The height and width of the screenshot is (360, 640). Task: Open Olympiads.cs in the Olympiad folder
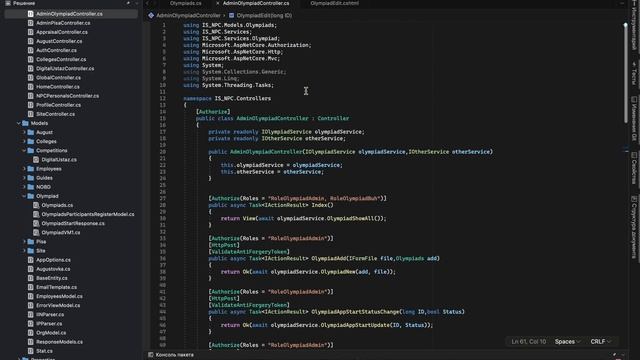coord(57,205)
